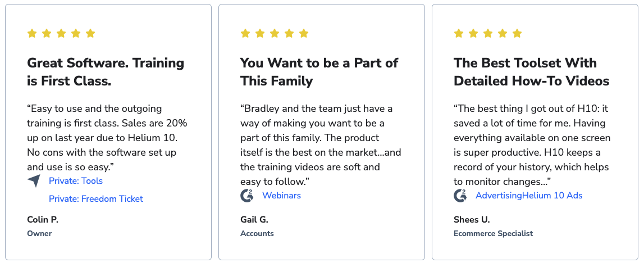Click the reviewer name Colin P.
644x267 pixels.
coord(43,219)
